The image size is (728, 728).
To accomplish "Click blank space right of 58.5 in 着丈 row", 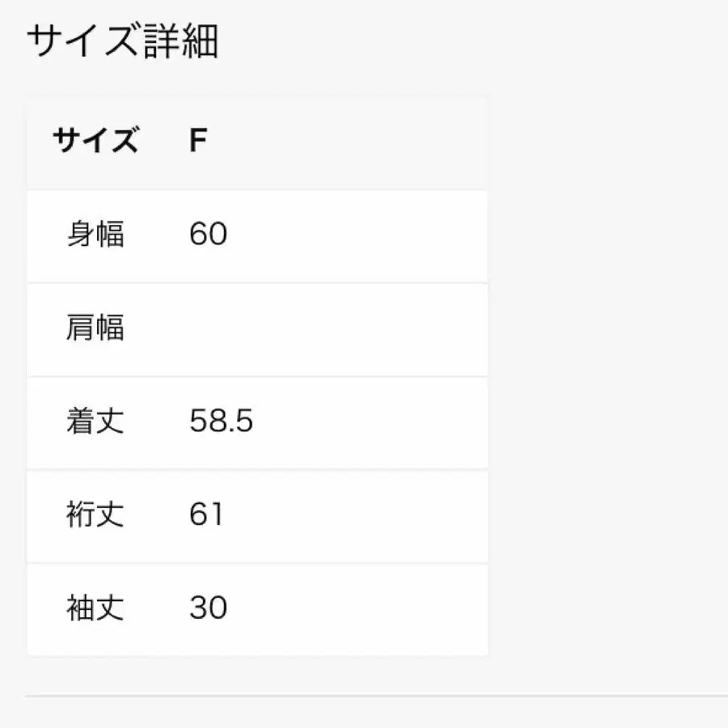I will coord(364,421).
